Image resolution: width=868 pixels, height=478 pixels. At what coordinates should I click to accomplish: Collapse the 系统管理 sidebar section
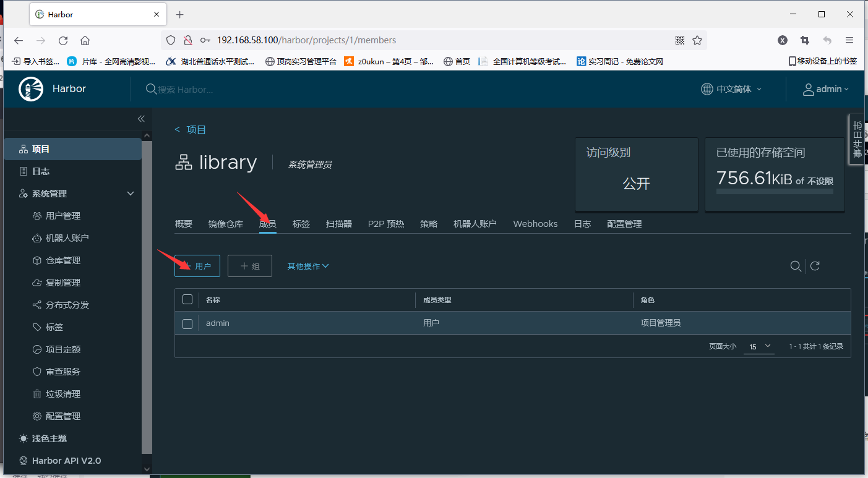(131, 194)
